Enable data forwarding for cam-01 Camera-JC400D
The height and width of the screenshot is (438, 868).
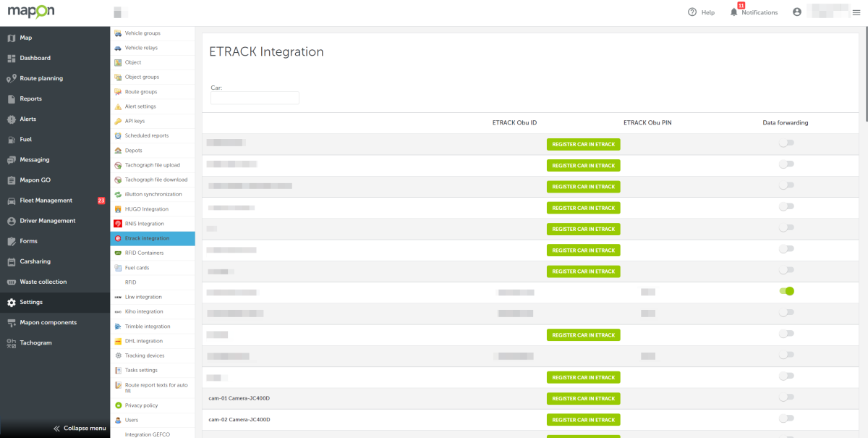tap(786, 397)
